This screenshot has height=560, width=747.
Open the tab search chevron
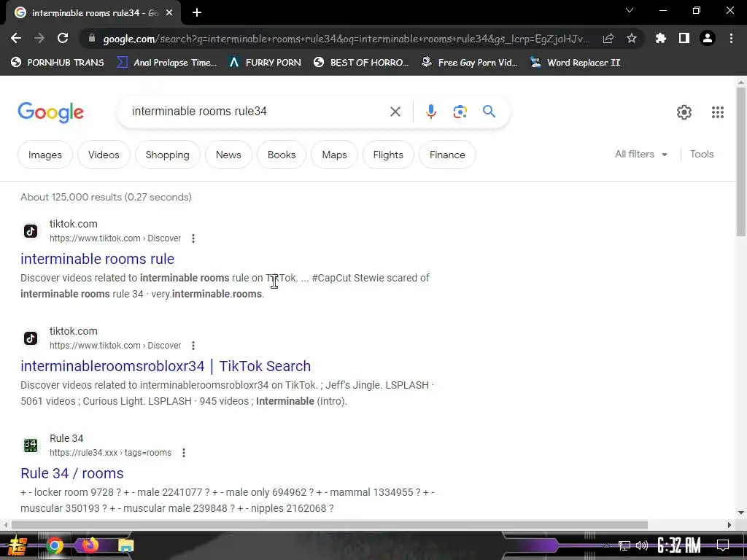(630, 10)
